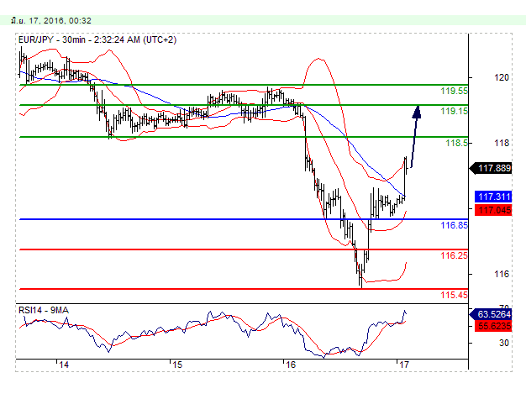The width and height of the screenshot is (526, 420).
Task: Select the 119.15 green resistance label
Action: point(455,111)
